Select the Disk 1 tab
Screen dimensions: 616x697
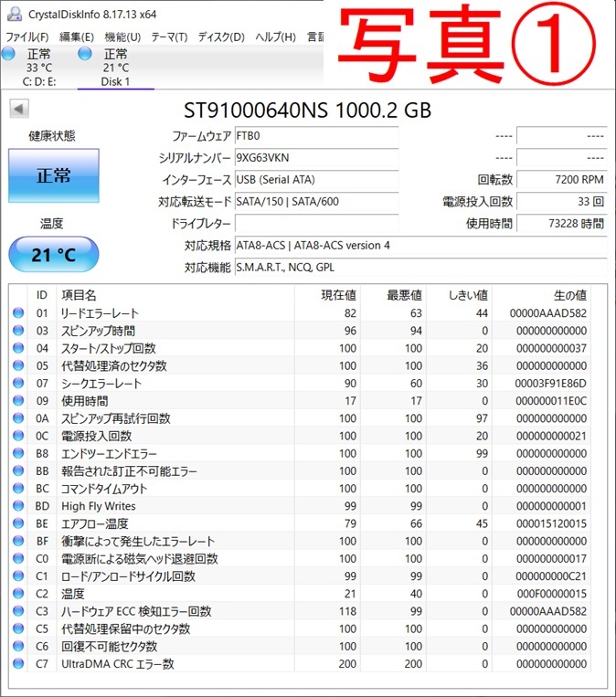point(116,68)
